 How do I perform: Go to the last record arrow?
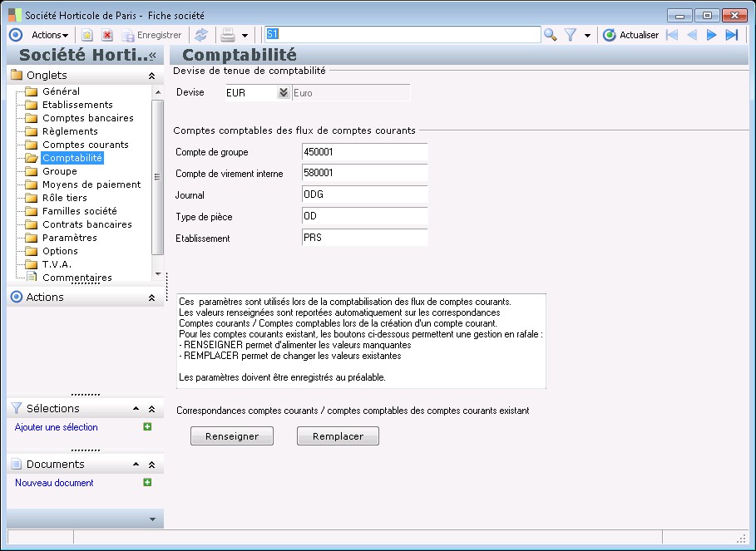point(732,35)
